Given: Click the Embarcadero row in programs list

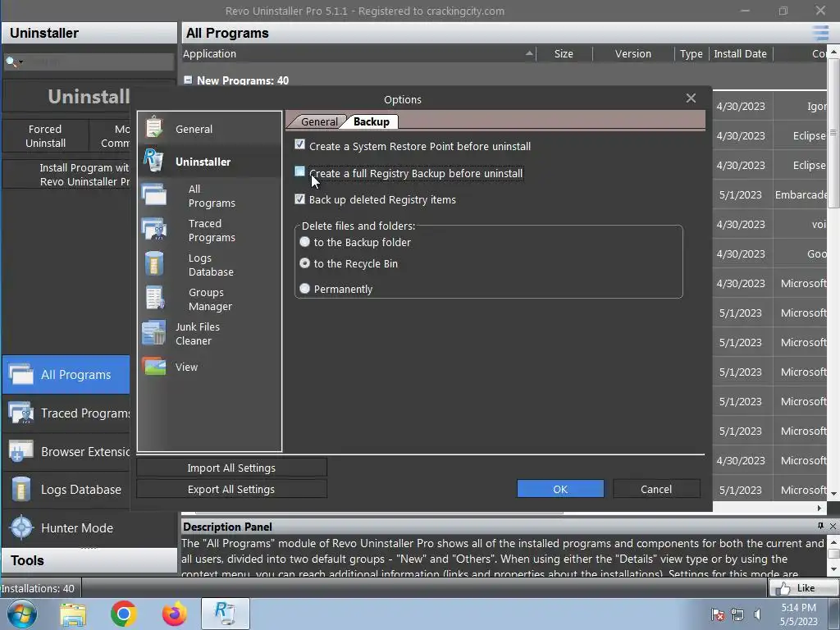Looking at the screenshot, I should [x=770, y=195].
